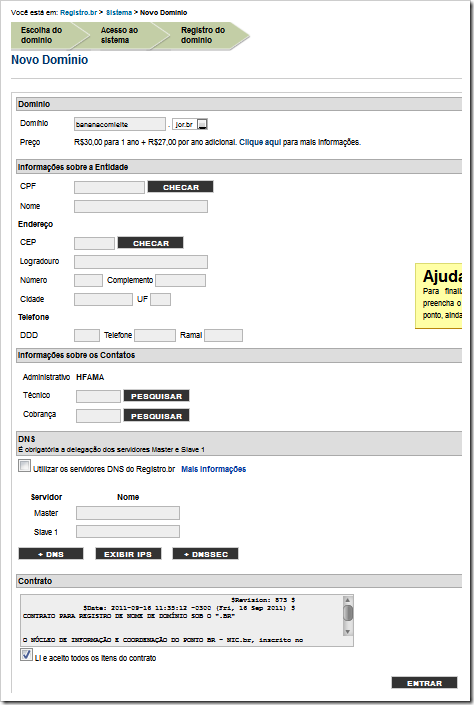Focus the Master DNS server name field
This screenshot has height=705, width=474.
(x=128, y=513)
